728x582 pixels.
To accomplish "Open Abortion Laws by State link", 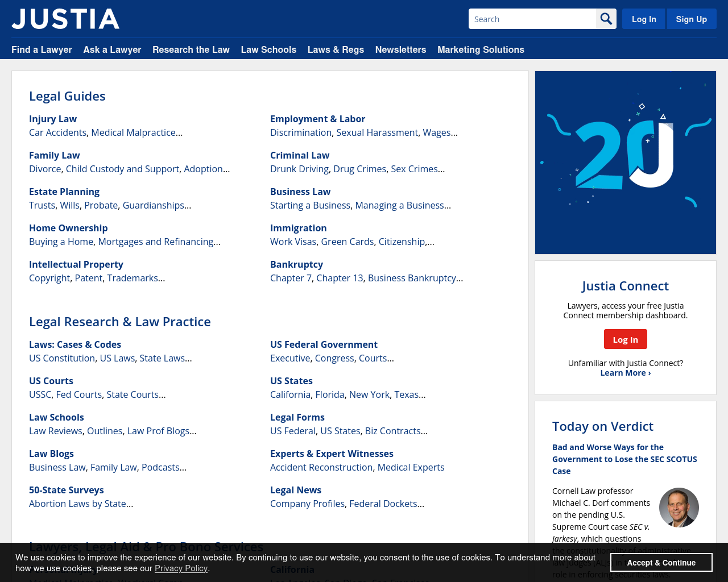I will [x=77, y=504].
